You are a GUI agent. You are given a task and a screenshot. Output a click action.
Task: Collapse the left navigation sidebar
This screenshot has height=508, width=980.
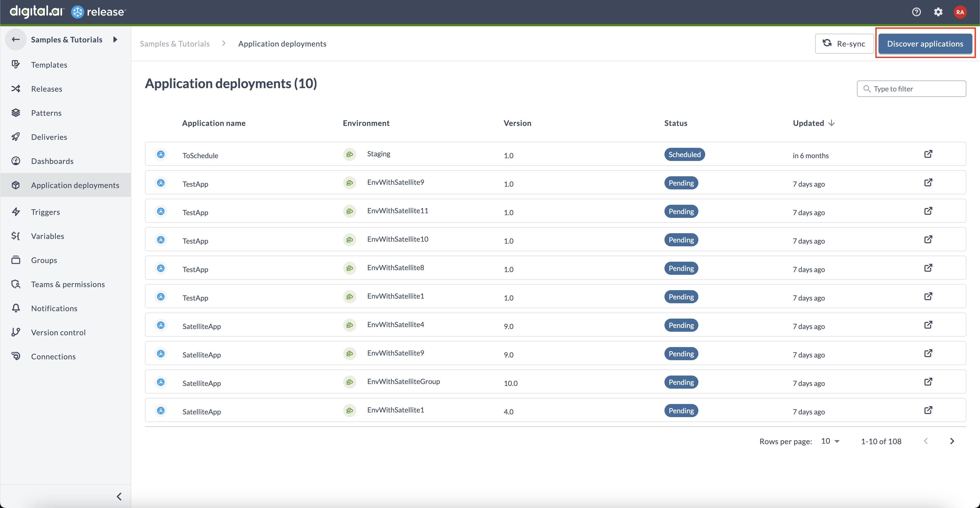(120, 496)
